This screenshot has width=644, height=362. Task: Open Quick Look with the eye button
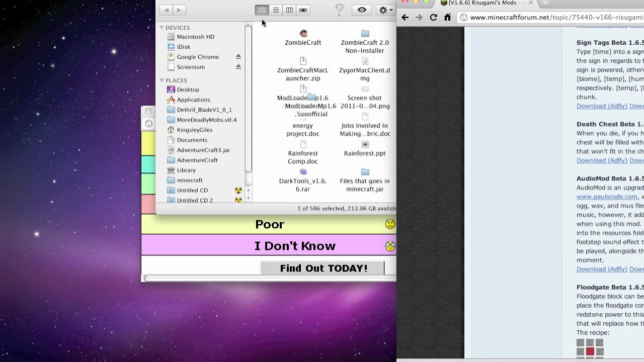362,10
